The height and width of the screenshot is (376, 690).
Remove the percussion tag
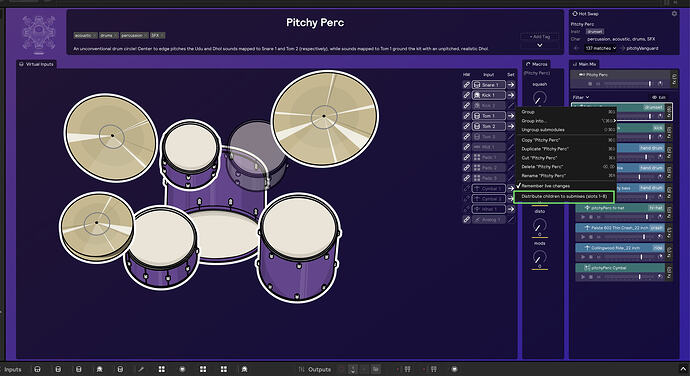point(146,35)
